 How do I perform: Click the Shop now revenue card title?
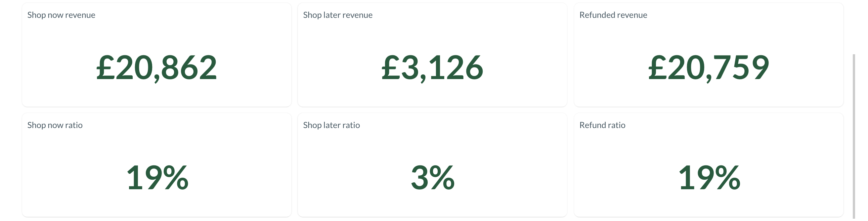tap(61, 15)
